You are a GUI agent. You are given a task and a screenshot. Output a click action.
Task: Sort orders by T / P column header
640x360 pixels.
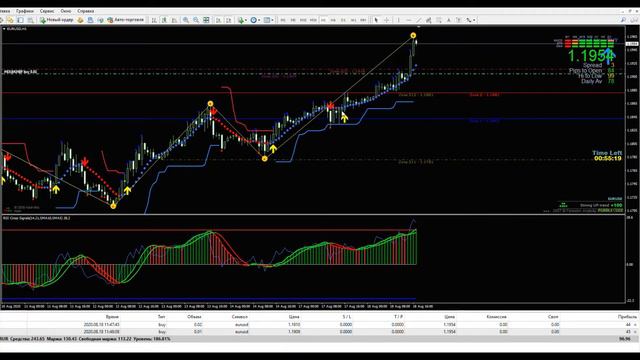pyautogui.click(x=398, y=317)
